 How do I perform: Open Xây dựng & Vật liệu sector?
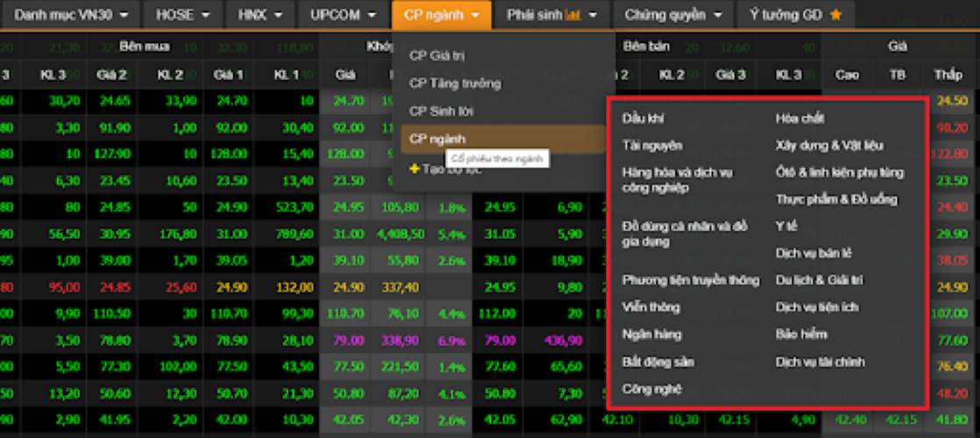click(829, 145)
